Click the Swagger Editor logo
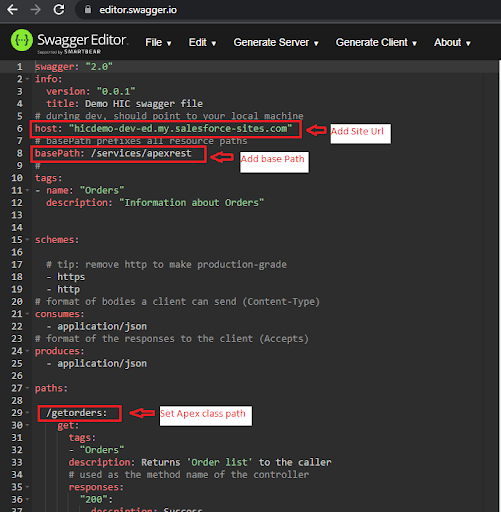 [x=69, y=42]
